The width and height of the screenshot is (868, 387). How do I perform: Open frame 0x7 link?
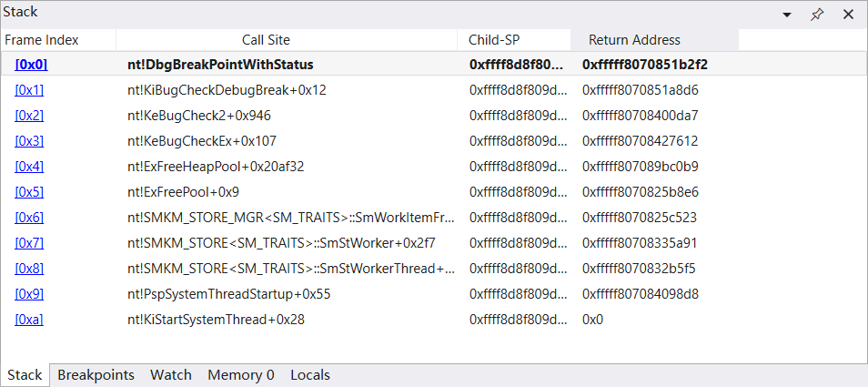[x=29, y=243]
